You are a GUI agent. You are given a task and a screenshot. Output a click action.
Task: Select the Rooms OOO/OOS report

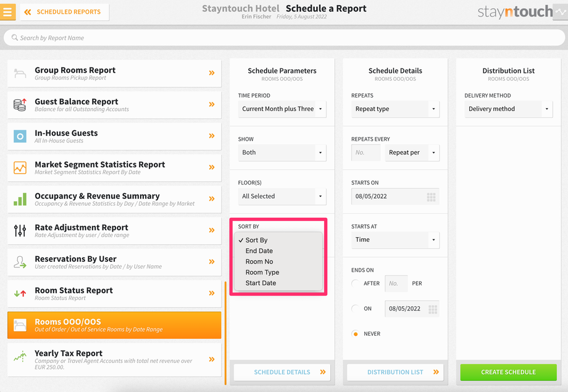point(114,325)
